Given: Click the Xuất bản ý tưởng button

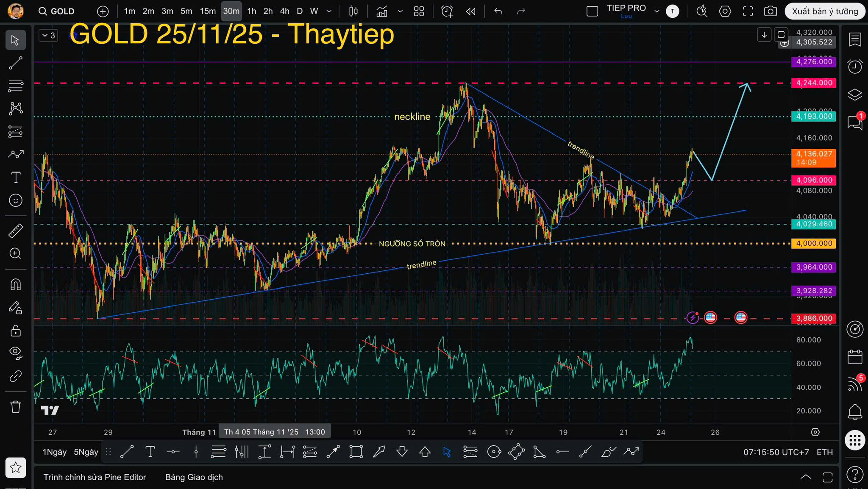Looking at the screenshot, I should coord(825,11).
